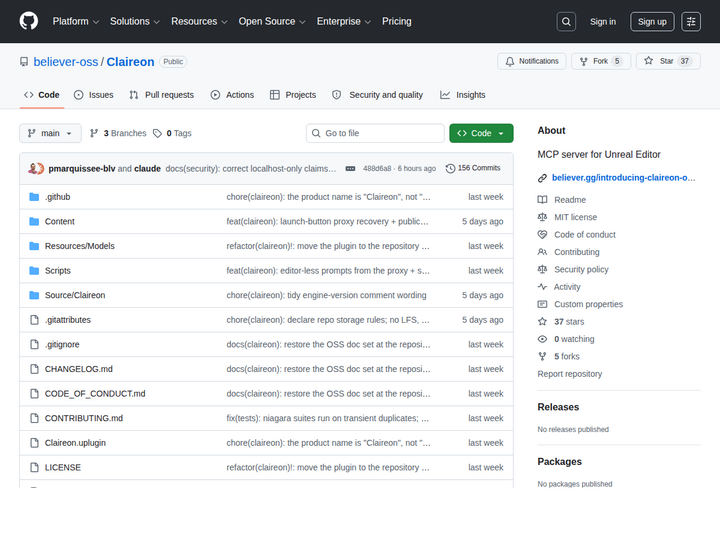Click the Report repository link

[569, 374]
